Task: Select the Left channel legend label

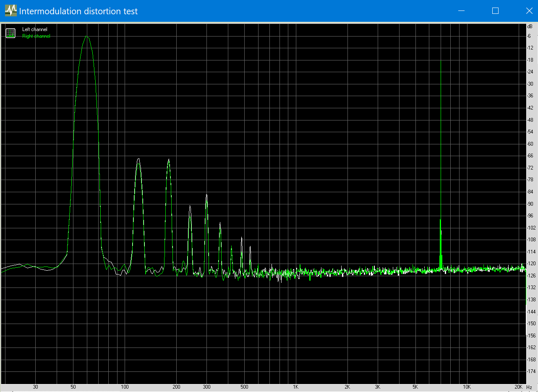Action: click(34, 29)
